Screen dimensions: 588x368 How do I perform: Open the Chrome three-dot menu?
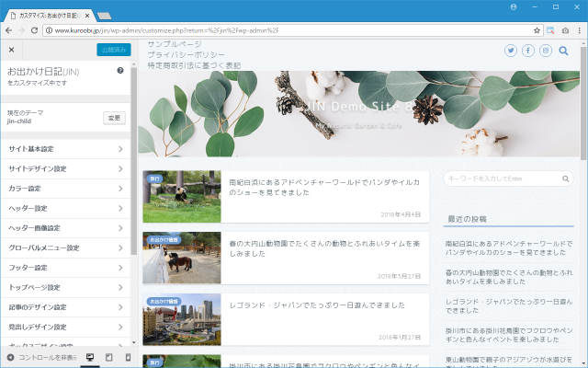pyautogui.click(x=579, y=29)
